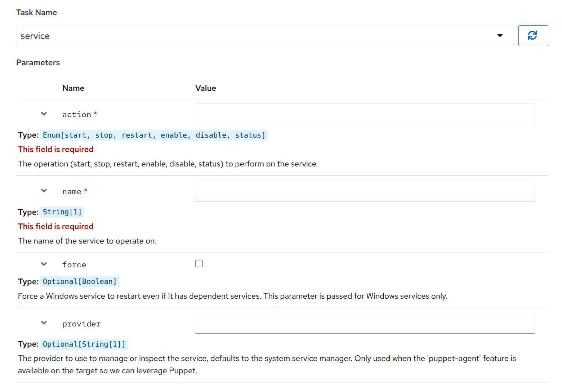Click the Value column header
The image size is (562, 392).
point(206,88)
